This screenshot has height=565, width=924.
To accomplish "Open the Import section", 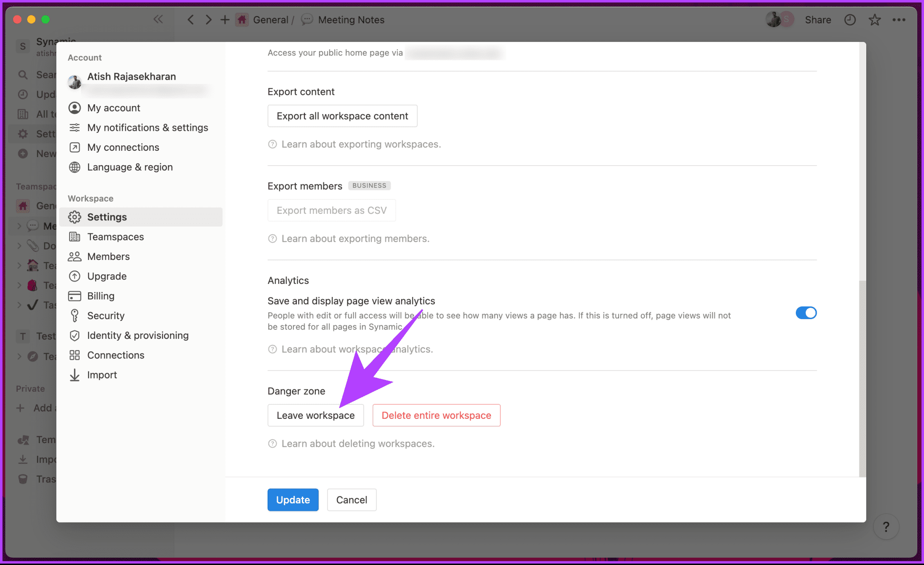I will pos(141,375).
